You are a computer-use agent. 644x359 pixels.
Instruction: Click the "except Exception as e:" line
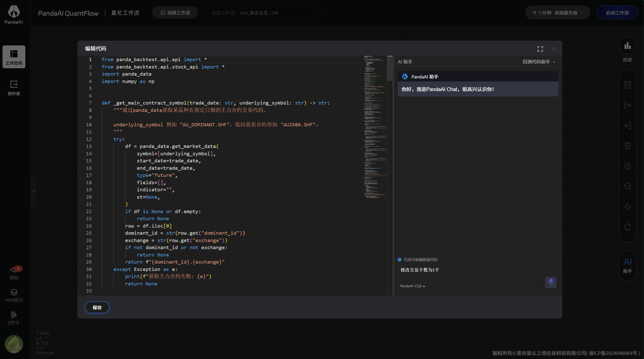pyautogui.click(x=145, y=269)
